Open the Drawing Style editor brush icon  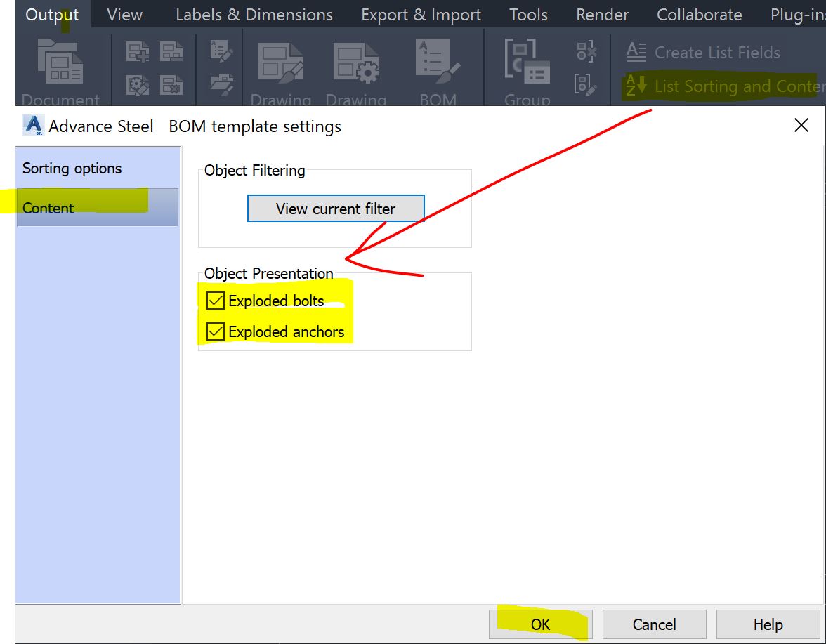[x=280, y=63]
